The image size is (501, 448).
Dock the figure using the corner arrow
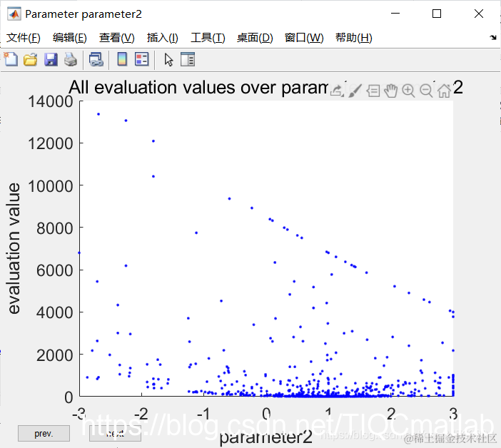[x=492, y=38]
